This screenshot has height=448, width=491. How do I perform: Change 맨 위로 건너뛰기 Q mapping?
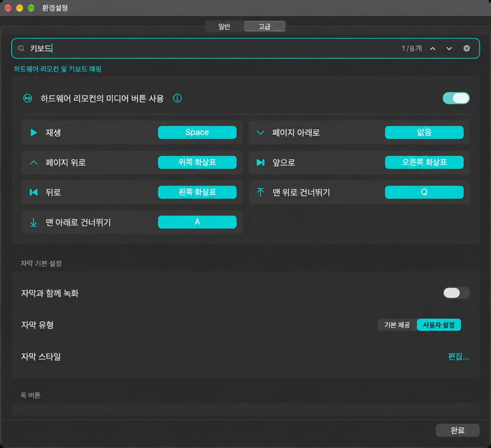424,192
